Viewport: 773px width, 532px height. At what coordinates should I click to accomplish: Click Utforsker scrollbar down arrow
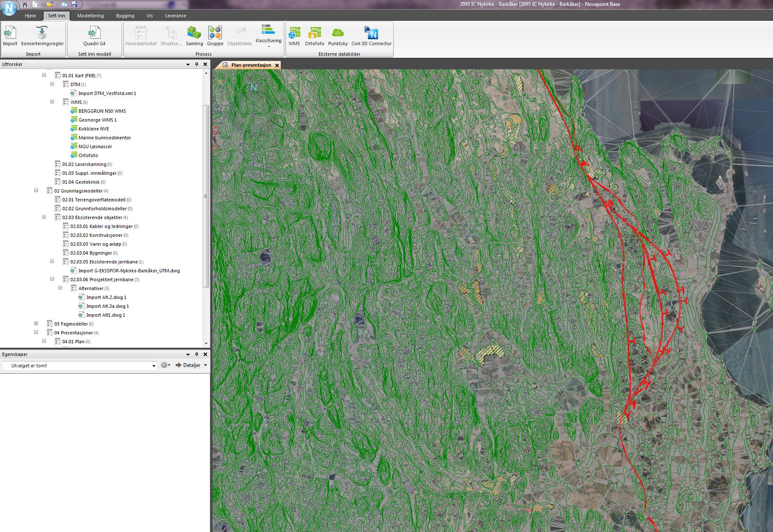(206, 344)
